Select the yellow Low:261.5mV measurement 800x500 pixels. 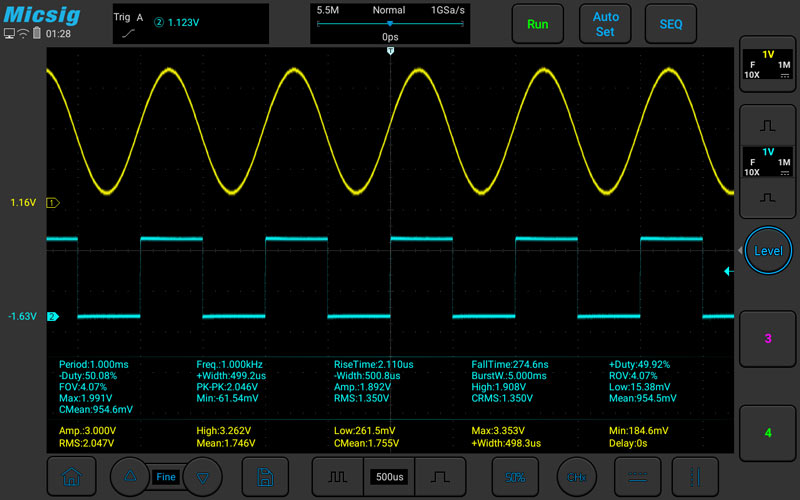pyautogui.click(x=364, y=431)
